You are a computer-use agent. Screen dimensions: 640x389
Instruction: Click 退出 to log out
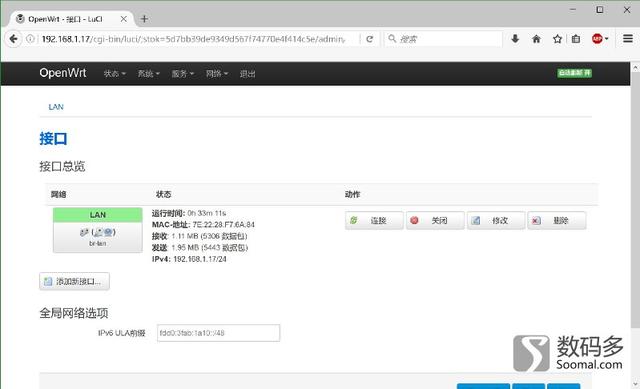[247, 74]
